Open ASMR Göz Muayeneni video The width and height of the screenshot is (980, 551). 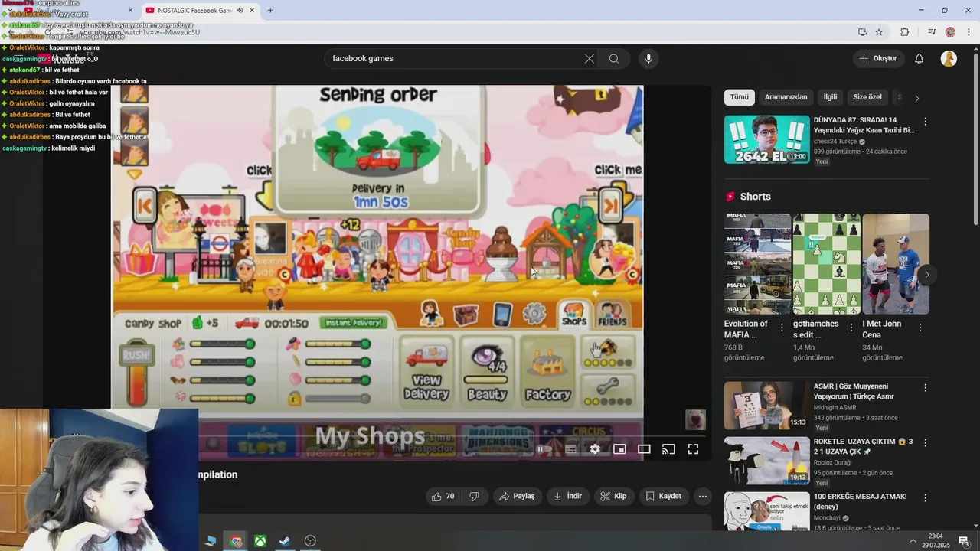[x=766, y=406]
